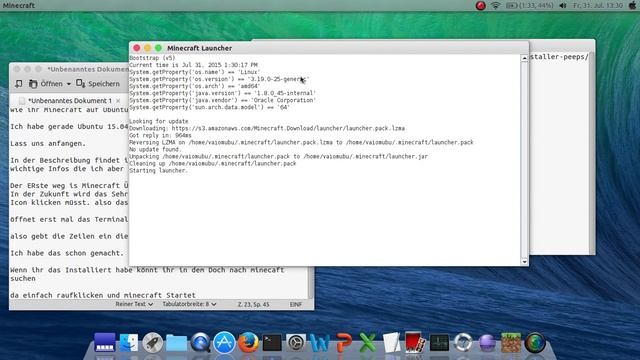Open the volume speaker menu
Viewport: 640px width, 360px height.
pyautogui.click(x=563, y=5)
